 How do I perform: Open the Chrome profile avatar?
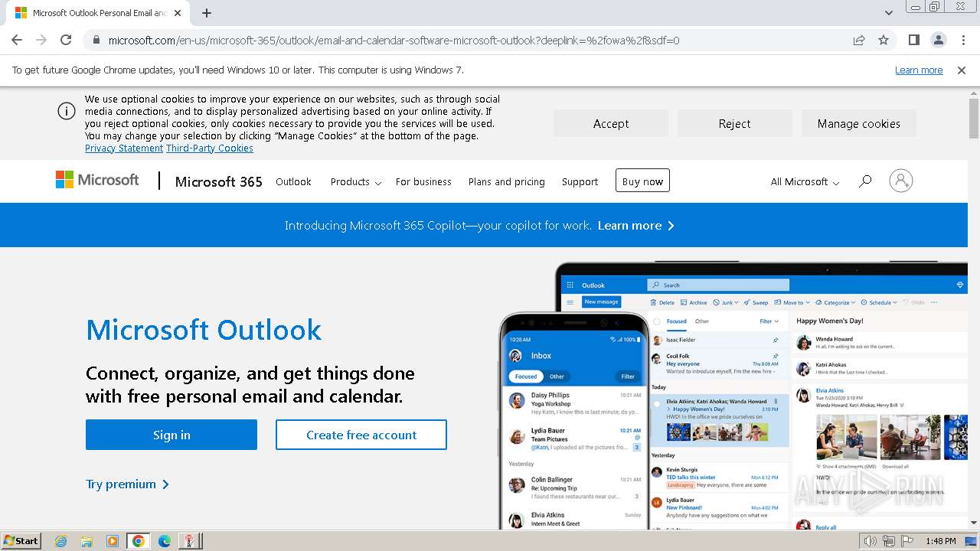938,41
